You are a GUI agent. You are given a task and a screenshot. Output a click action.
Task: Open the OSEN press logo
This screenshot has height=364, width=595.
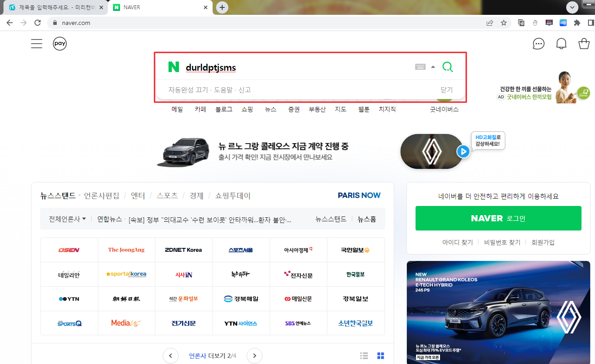pyautogui.click(x=69, y=250)
